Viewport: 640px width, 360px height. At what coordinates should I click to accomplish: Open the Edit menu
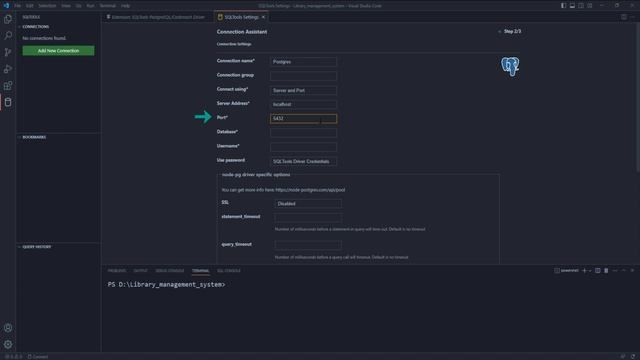[30, 6]
